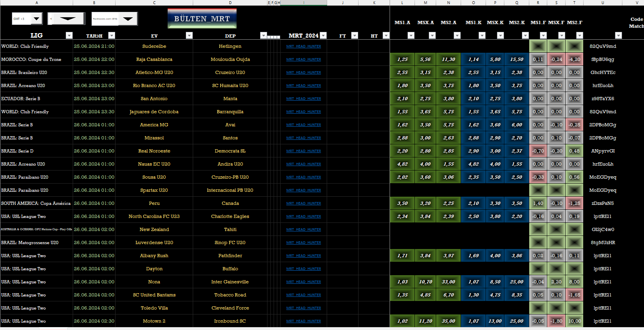This screenshot has width=644, height=330.
Task: Select the 'Jaguares de Cordoba' home team cell
Action: [154, 112]
